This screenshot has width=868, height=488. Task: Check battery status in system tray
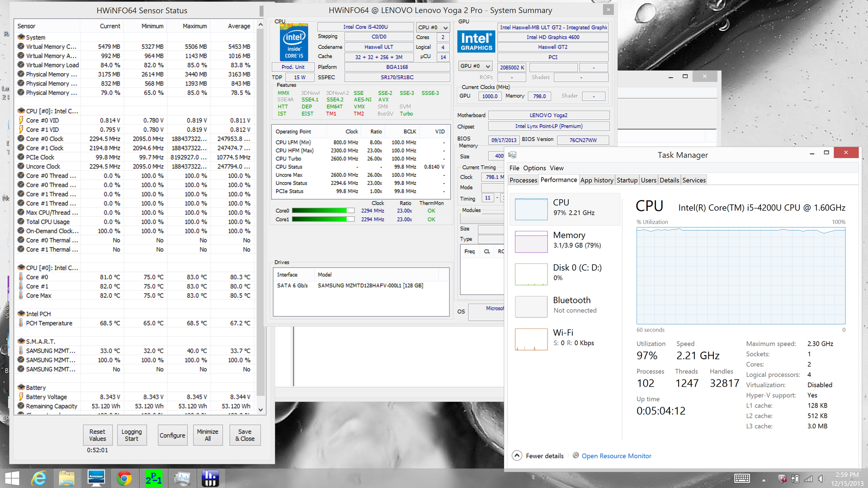(x=795, y=479)
